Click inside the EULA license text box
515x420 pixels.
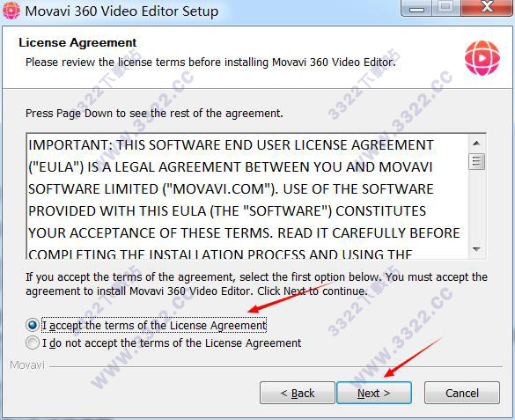(x=247, y=196)
